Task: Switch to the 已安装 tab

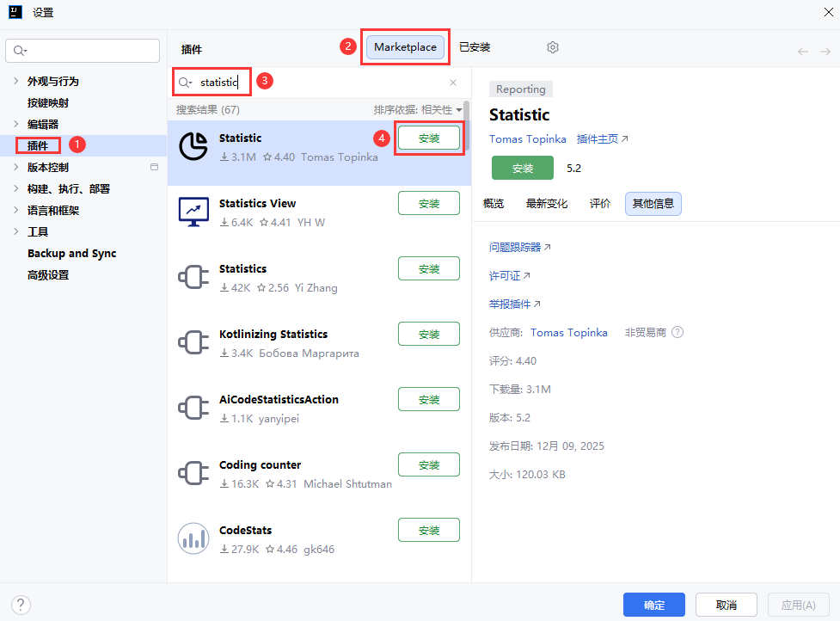Action: 475,47
